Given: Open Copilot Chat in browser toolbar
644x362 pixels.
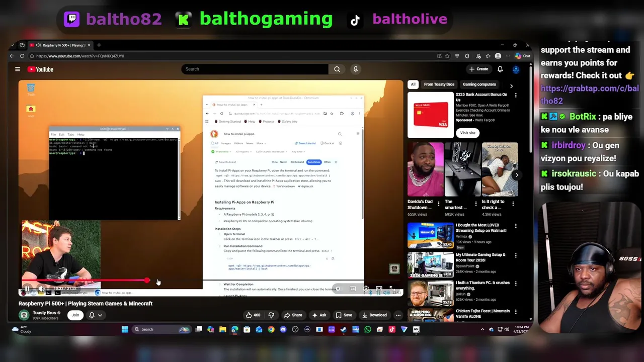Looking at the screenshot, I should pos(523,56).
